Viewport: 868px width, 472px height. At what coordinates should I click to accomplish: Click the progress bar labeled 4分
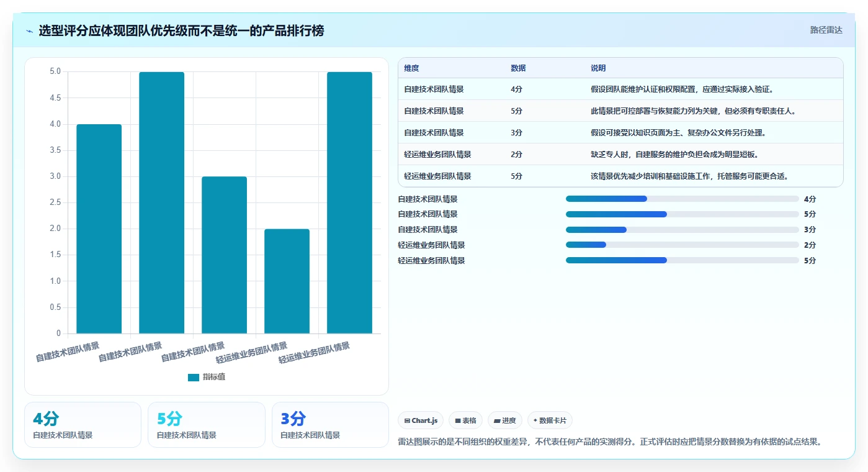pos(682,199)
